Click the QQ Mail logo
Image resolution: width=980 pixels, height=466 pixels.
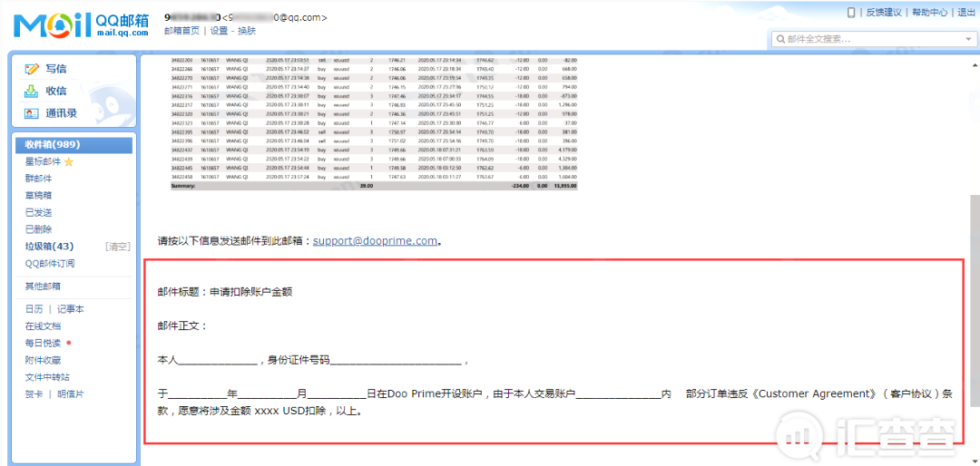click(83, 25)
